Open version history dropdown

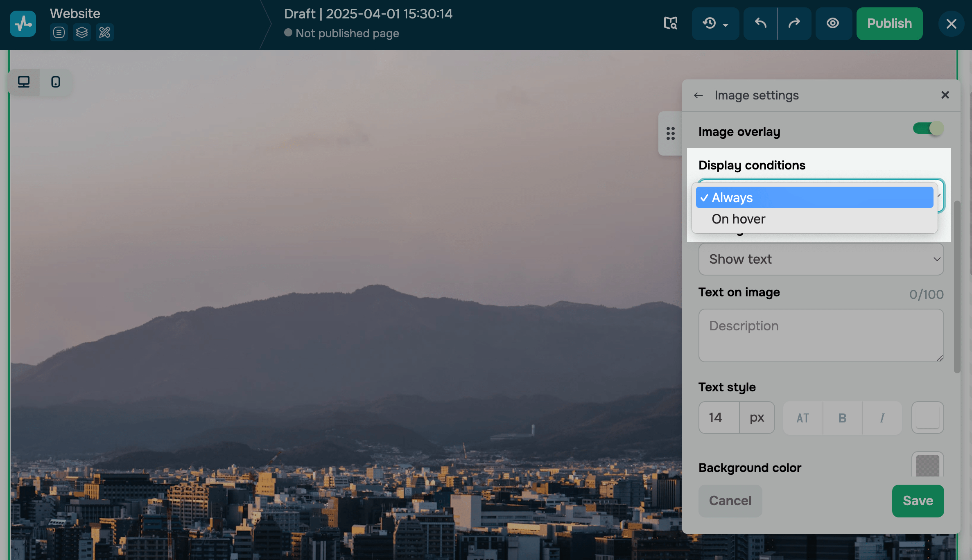[x=715, y=23]
